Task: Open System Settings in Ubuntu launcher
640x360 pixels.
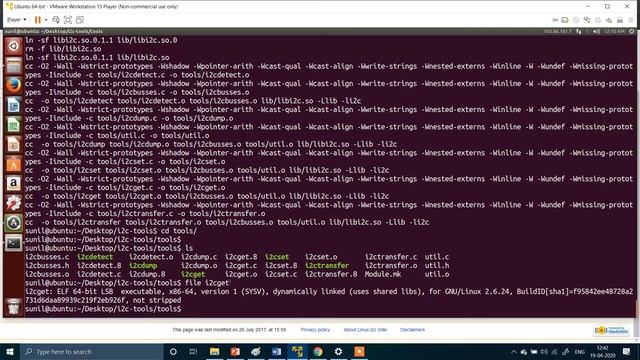Action: point(13,203)
